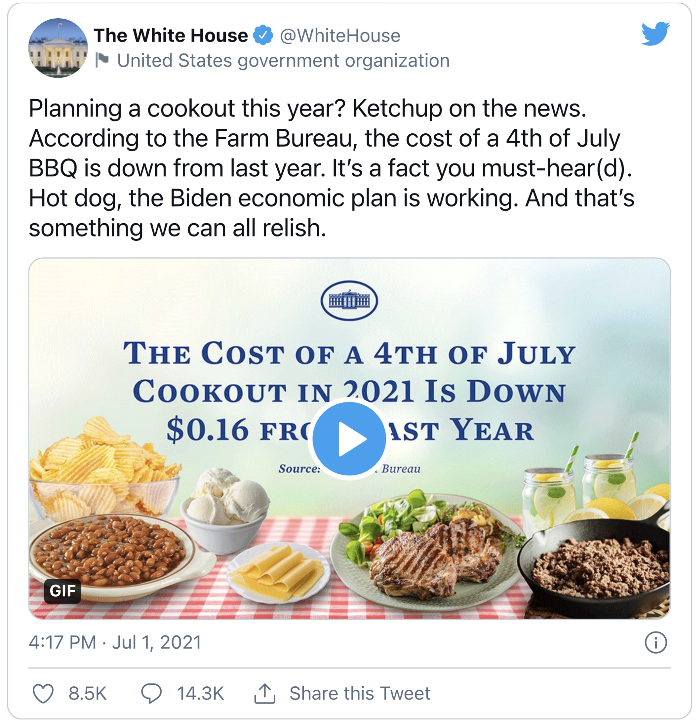Click the Share this Tweet text
This screenshot has width=700, height=728.
pos(359,693)
